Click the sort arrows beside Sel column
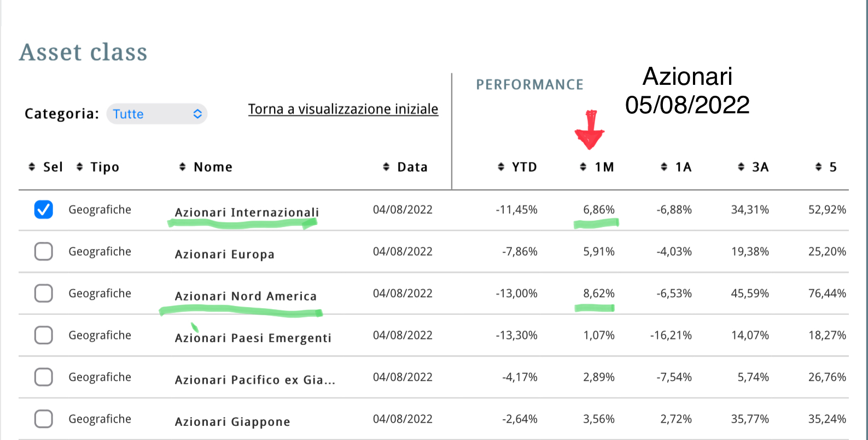868x440 pixels. [x=32, y=166]
